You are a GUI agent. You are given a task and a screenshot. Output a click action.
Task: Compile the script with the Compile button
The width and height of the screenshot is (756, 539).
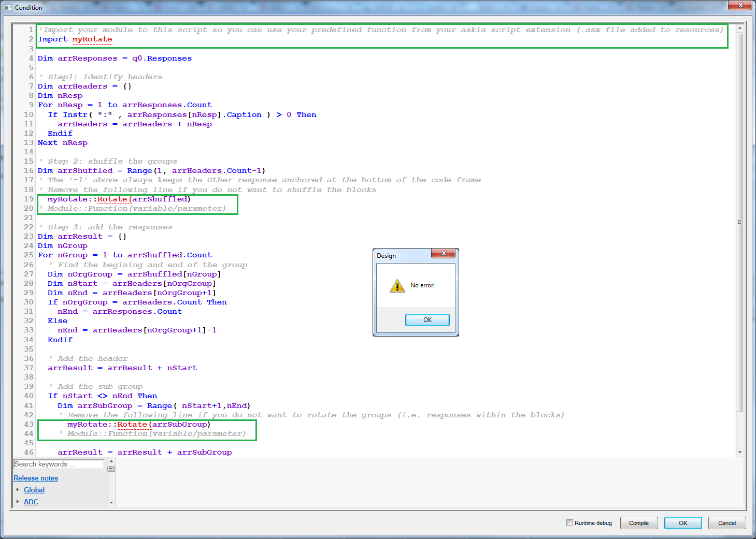pos(639,523)
